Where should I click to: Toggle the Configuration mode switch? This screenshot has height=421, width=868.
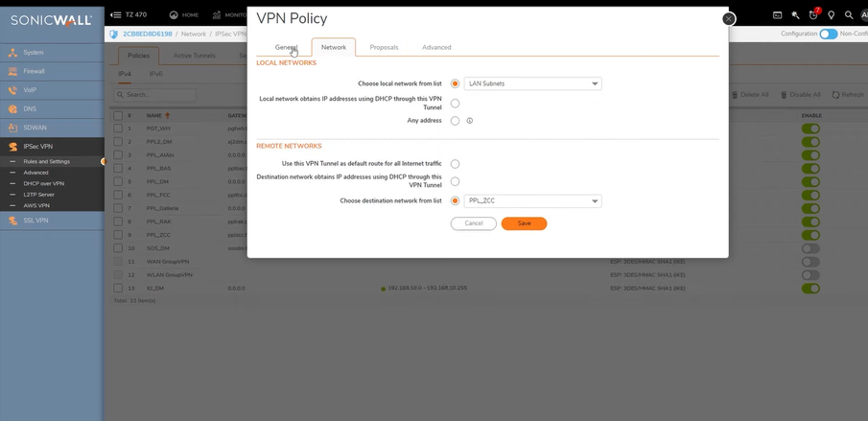[828, 34]
